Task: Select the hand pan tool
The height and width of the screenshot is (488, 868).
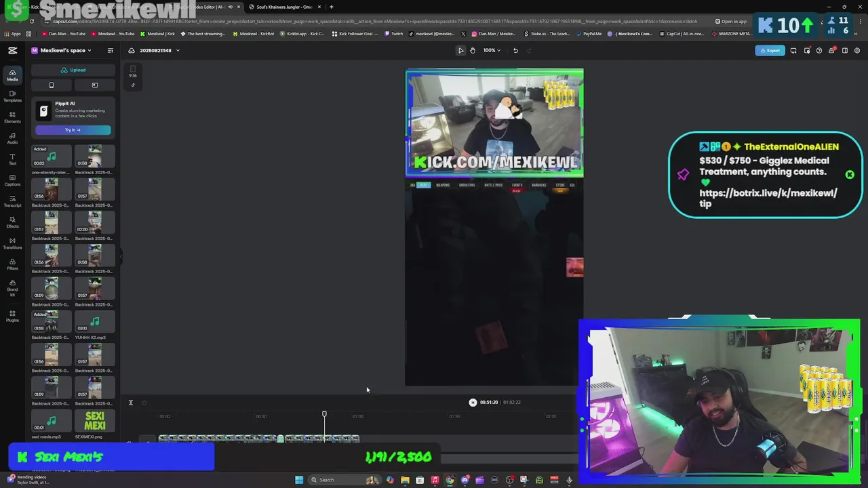Action: tap(473, 50)
